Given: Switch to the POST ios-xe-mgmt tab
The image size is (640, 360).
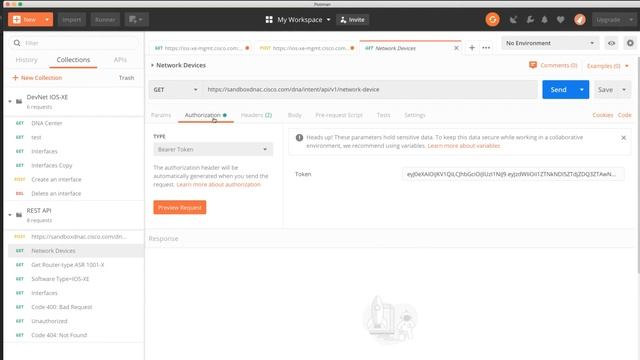Looking at the screenshot, I should point(307,48).
